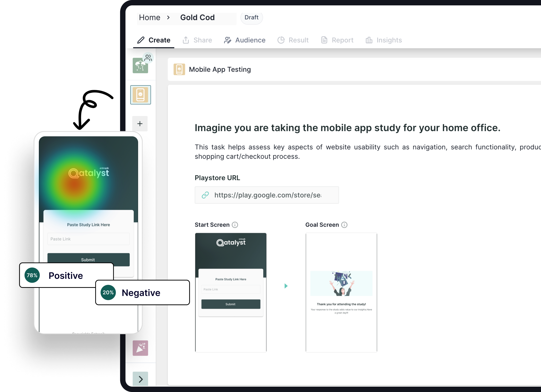The height and width of the screenshot is (392, 541).
Task: Edit the Gold Cod study name
Action: [x=197, y=17]
